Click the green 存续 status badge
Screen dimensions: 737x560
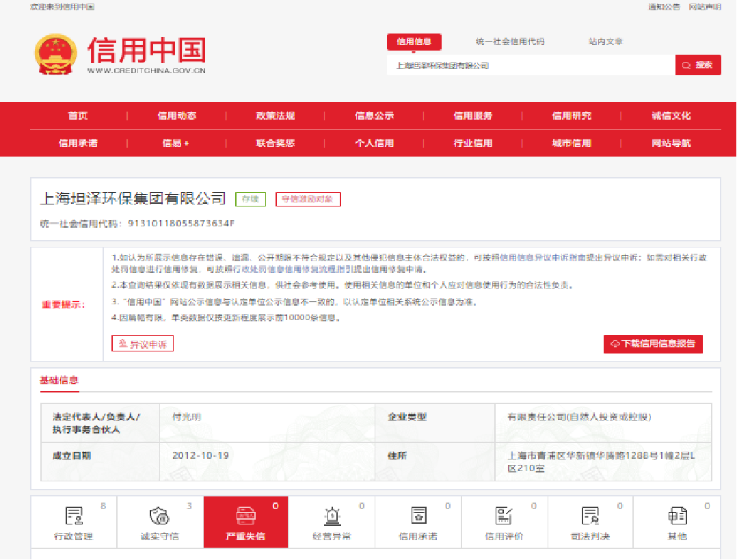click(250, 199)
